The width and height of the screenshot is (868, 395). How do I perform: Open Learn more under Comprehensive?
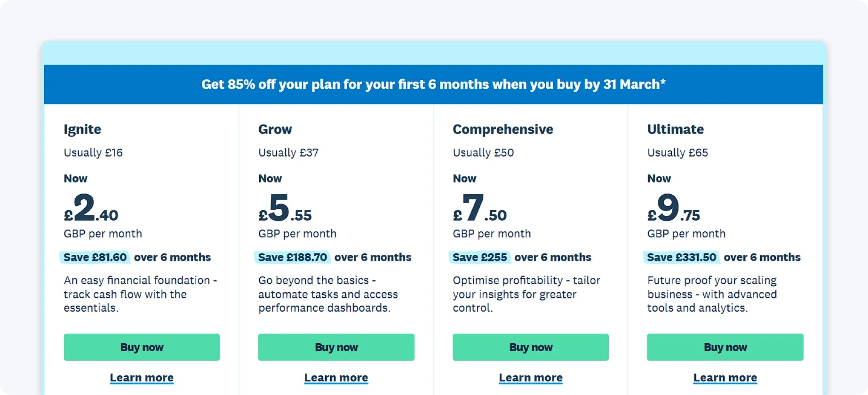click(x=531, y=378)
